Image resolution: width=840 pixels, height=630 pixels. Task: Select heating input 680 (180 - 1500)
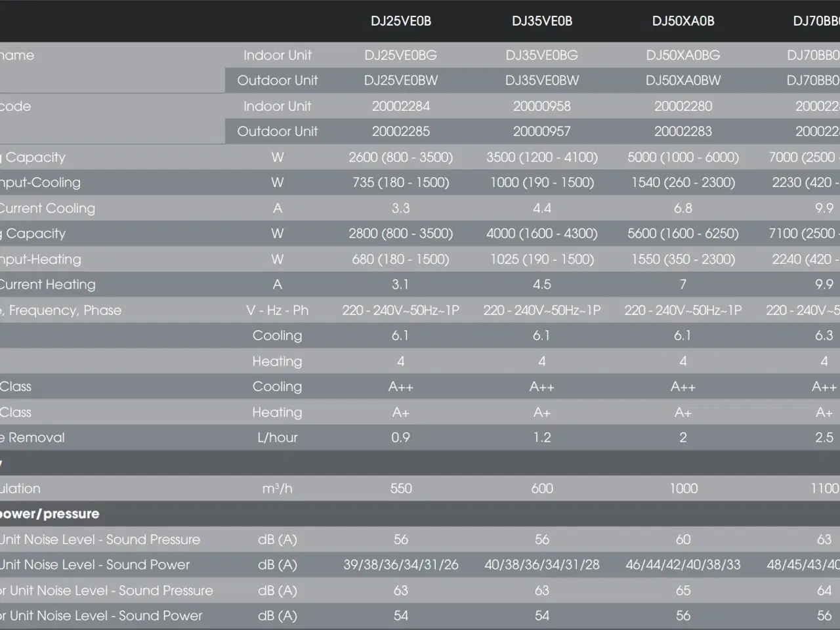click(401, 259)
